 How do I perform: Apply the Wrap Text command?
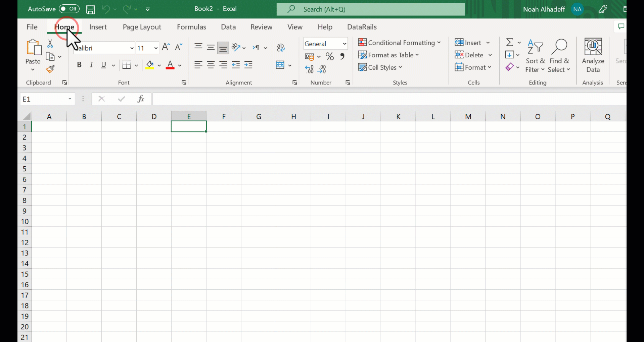(281, 47)
